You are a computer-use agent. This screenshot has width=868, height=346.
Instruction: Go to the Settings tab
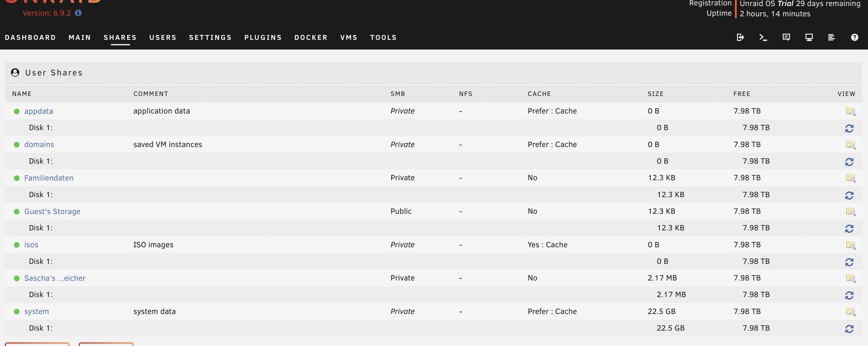pos(210,37)
